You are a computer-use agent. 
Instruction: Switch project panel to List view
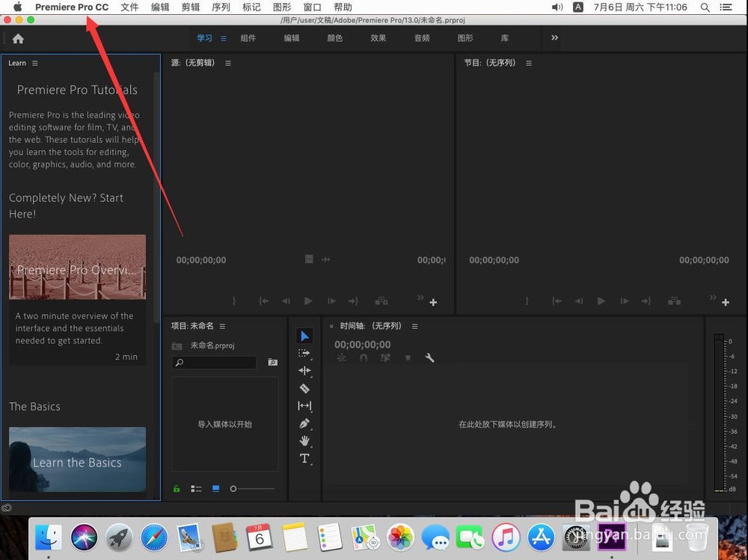pyautogui.click(x=196, y=488)
